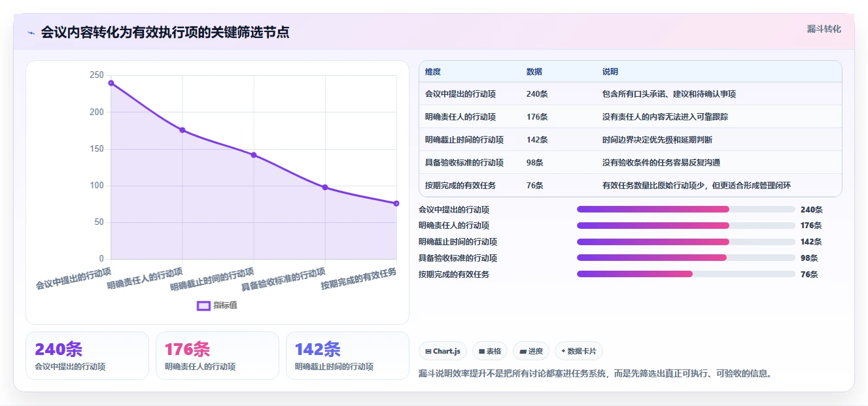
Task: Click the 98条 value beside progress bar
Action: tap(809, 258)
